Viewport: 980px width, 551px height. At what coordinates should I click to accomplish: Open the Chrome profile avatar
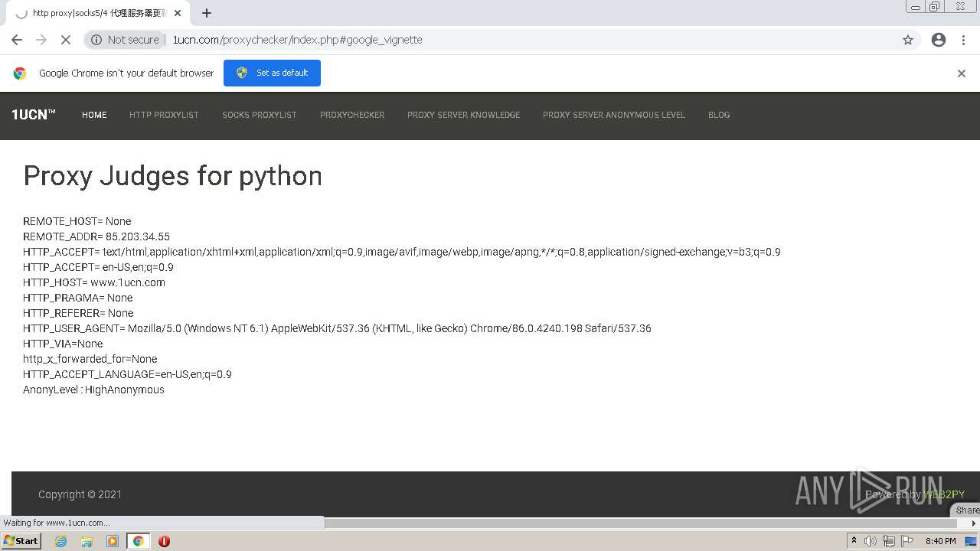(939, 40)
